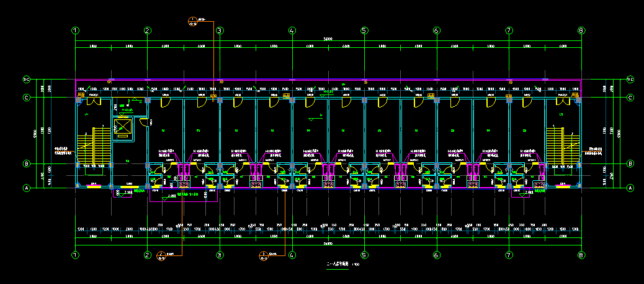The image size is (644, 284).
Task: Select grid axis bubble 1 at top
Action: click(75, 30)
